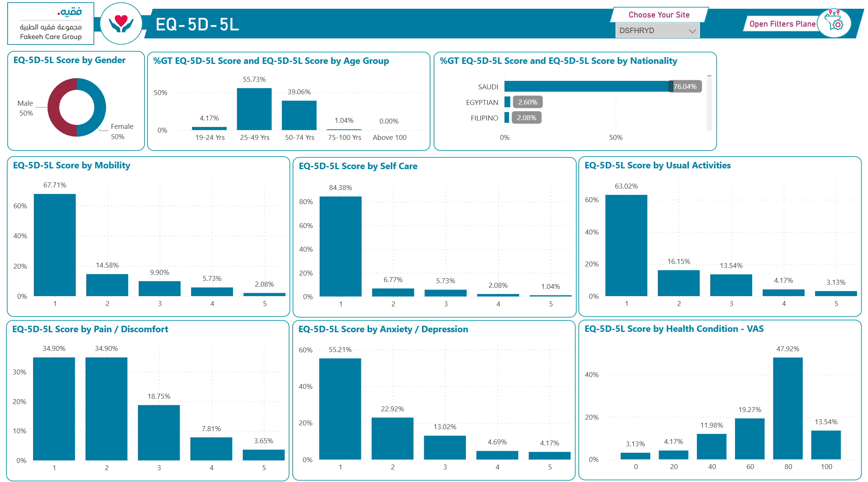This screenshot has height=482, width=868.
Task: Click the SAUDI nationality bar
Action: tap(587, 86)
